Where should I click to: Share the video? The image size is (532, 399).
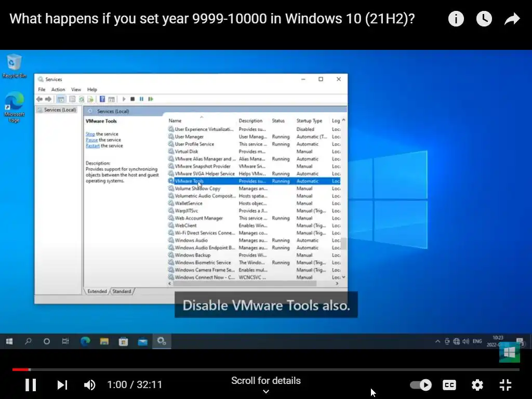512,19
